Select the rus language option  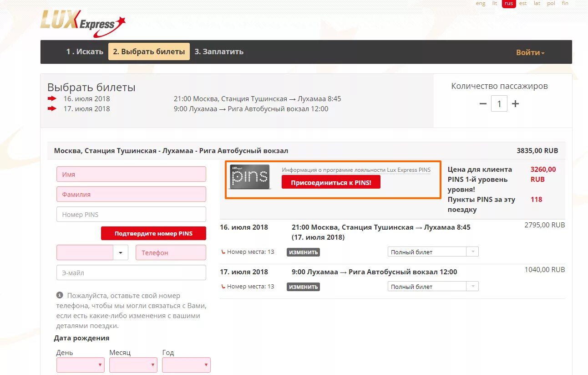point(509,4)
